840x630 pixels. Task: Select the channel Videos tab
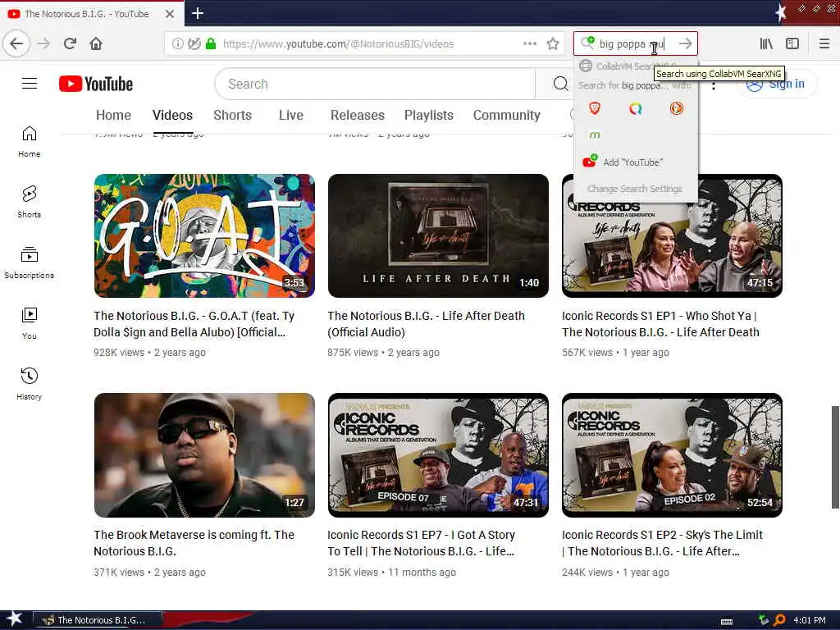pyautogui.click(x=172, y=115)
